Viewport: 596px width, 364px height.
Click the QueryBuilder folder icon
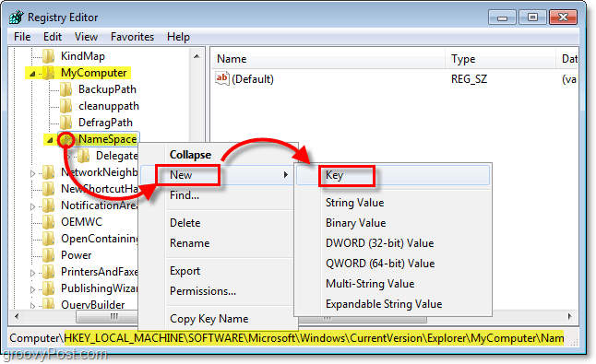(x=48, y=304)
